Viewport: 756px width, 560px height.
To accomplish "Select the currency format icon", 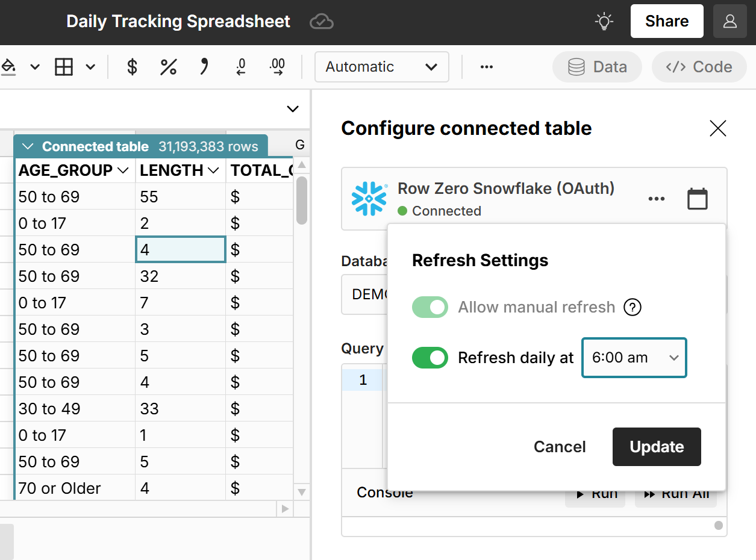I will tap(131, 67).
